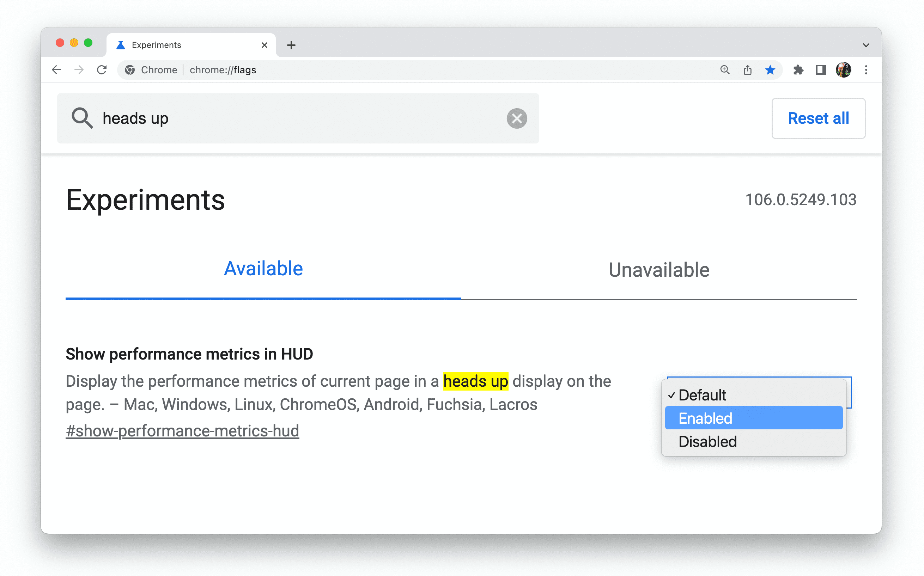924x576 pixels.
Task: Click the back navigation arrow icon
Action: pyautogui.click(x=56, y=70)
